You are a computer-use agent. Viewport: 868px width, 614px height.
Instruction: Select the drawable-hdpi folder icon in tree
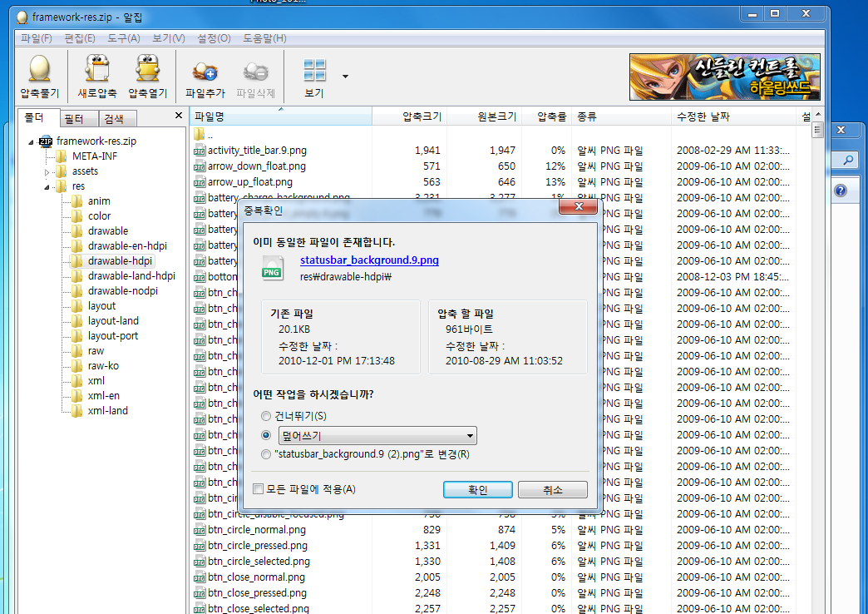click(77, 261)
